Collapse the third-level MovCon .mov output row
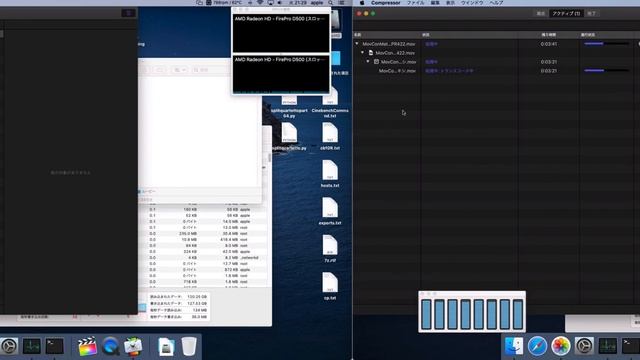Image resolution: width=640 pixels, height=360 pixels. point(368,62)
